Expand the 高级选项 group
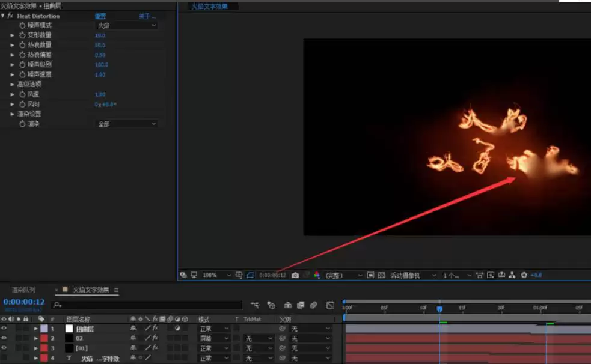The image size is (591, 364). click(x=12, y=84)
